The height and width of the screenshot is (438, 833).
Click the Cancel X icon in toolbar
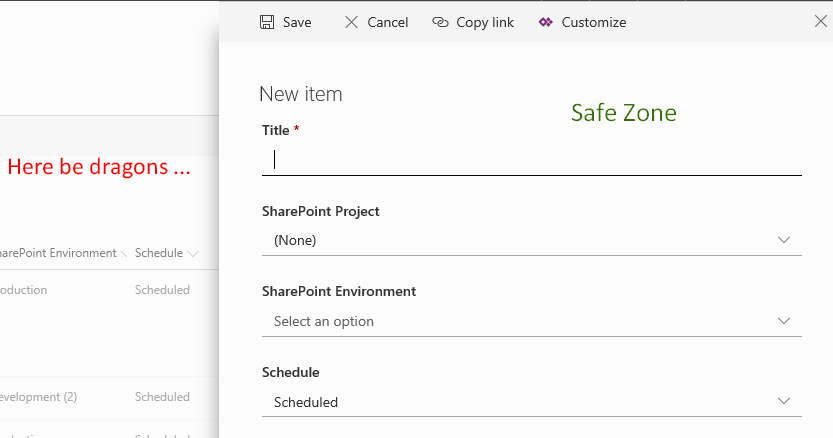(351, 22)
